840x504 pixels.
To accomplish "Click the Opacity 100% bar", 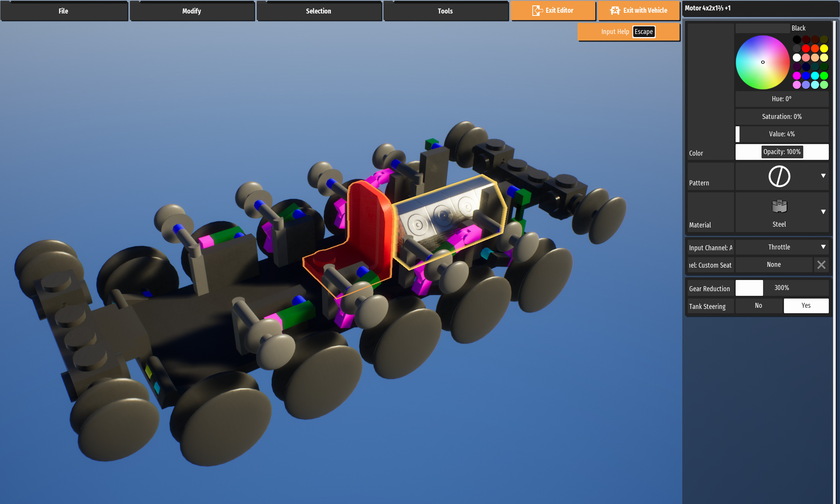I will coord(781,152).
